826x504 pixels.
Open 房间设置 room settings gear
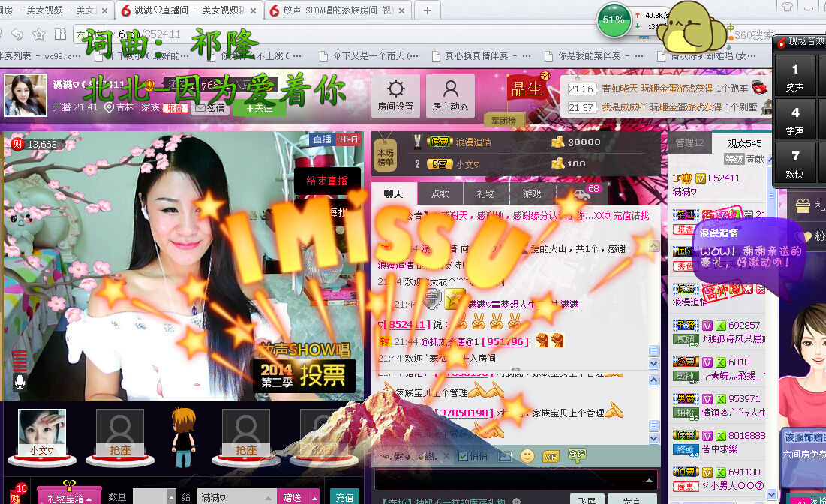395,95
